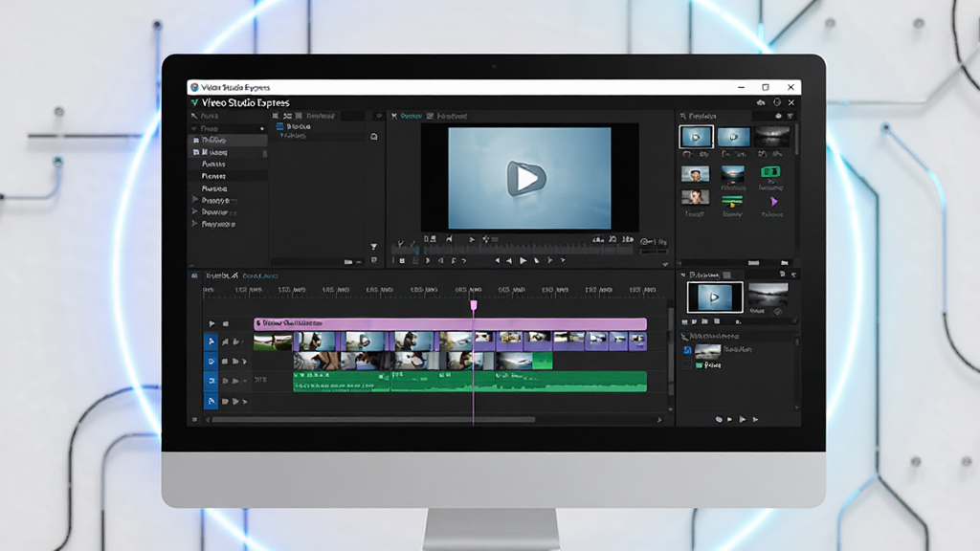Select the upper face portrait thumbnail in effects panel

pos(695,174)
